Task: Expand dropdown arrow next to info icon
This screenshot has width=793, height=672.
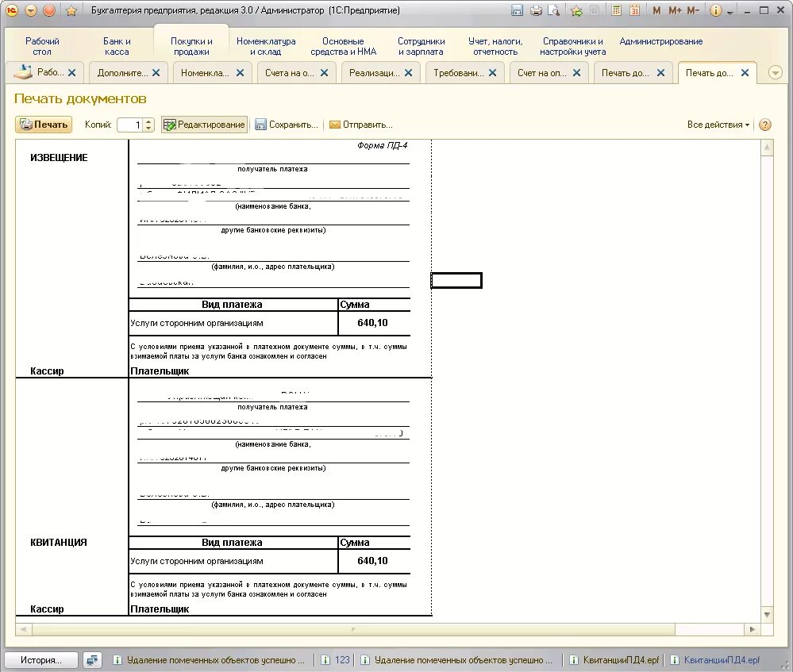Action: point(729,12)
